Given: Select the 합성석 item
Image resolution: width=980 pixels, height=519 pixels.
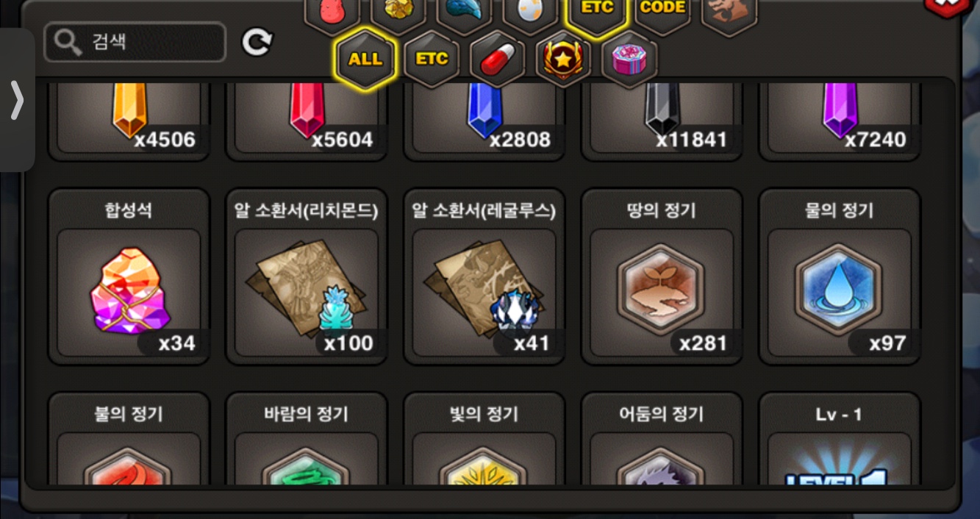Looking at the screenshot, I should coord(129,276).
